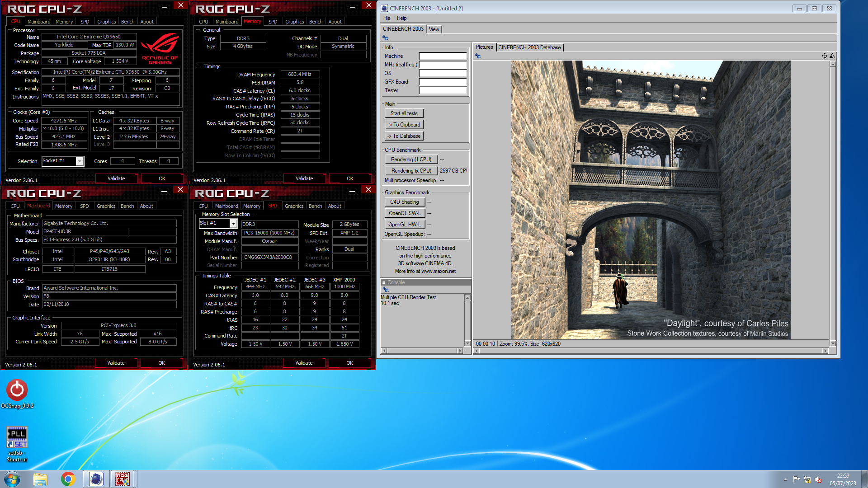Click the To Database button
This screenshot has height=488, width=868.
[404, 136]
